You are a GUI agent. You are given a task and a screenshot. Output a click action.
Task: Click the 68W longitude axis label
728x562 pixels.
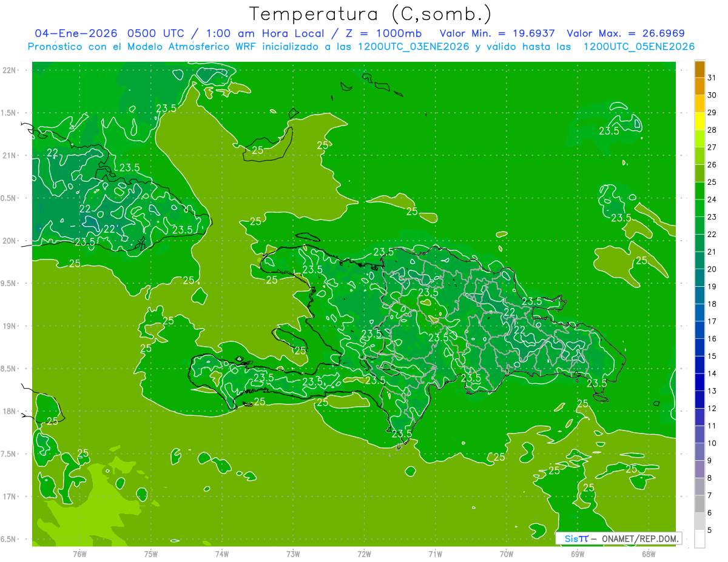pos(649,554)
